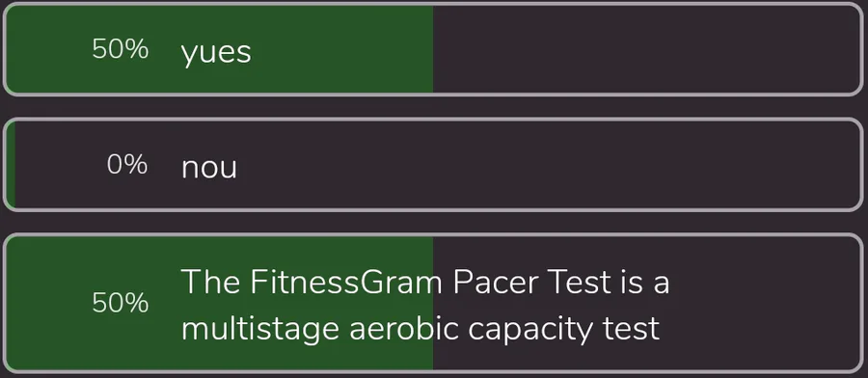Click the 50% label beside FitnessGram answer
This screenshot has width=868, height=378.
[x=121, y=304]
